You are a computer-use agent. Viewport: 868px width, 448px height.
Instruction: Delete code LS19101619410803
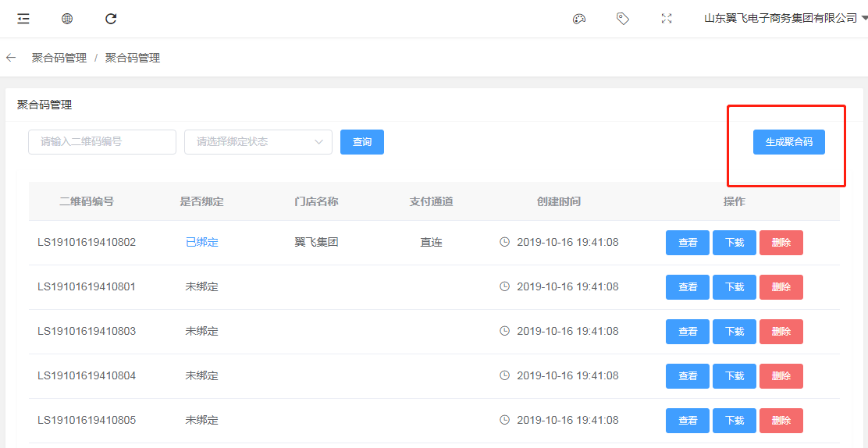click(781, 332)
